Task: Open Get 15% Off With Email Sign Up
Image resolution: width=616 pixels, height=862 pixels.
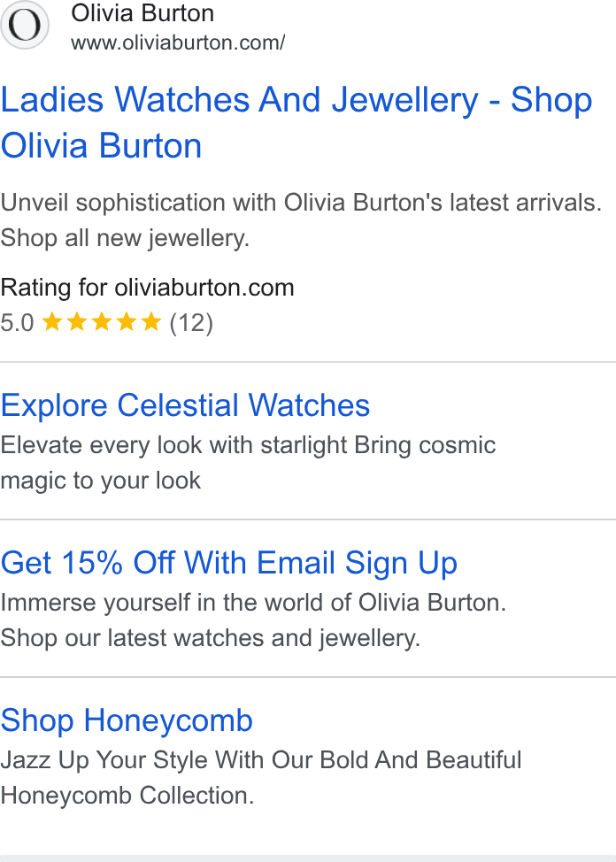Action: tap(229, 563)
